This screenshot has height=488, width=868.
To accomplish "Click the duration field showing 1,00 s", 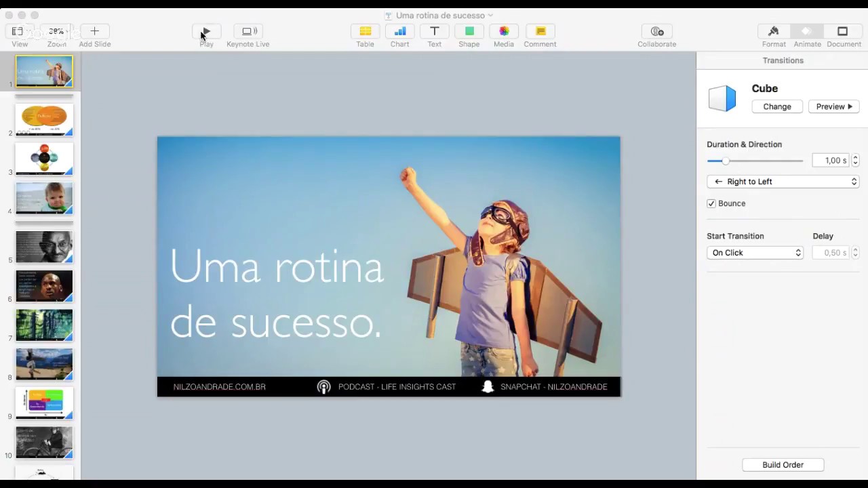I will click(x=831, y=161).
